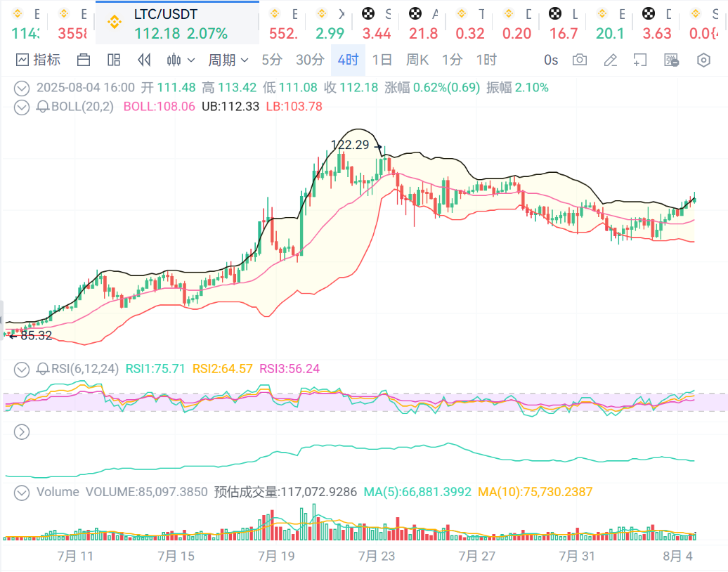728x572 pixels.
Task: Click the 0s refresh countdown
Action: pyautogui.click(x=551, y=60)
